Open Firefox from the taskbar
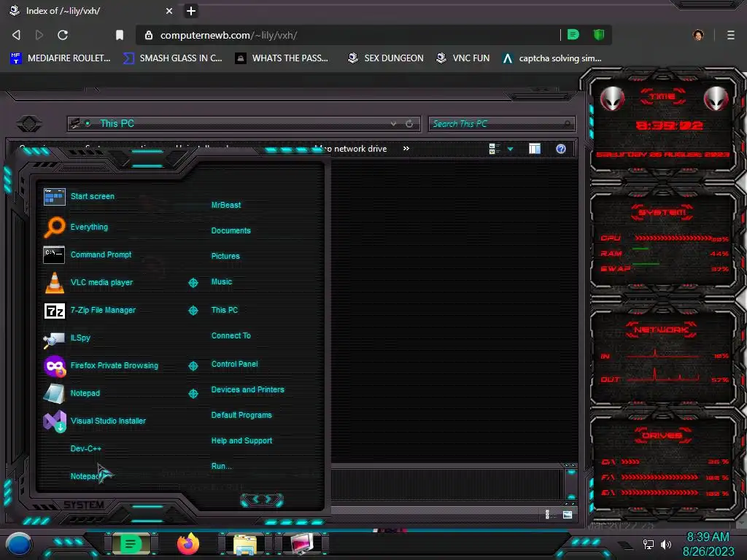747x560 pixels. point(188,543)
